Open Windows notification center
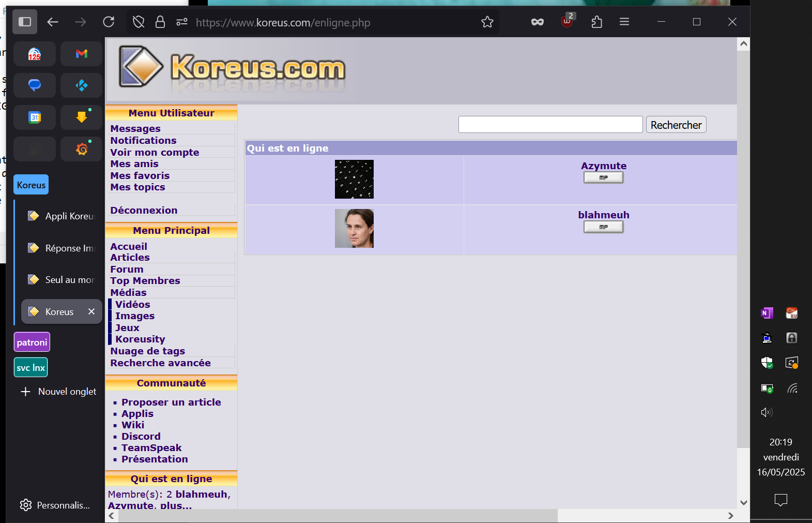The width and height of the screenshot is (812, 523). [781, 500]
